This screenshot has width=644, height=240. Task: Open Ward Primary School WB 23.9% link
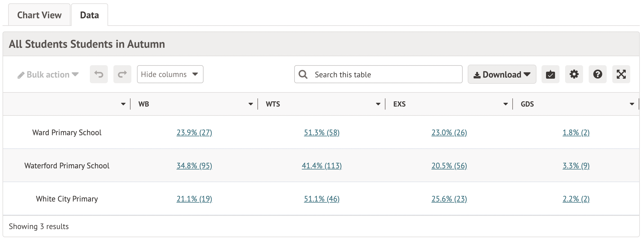[194, 132]
